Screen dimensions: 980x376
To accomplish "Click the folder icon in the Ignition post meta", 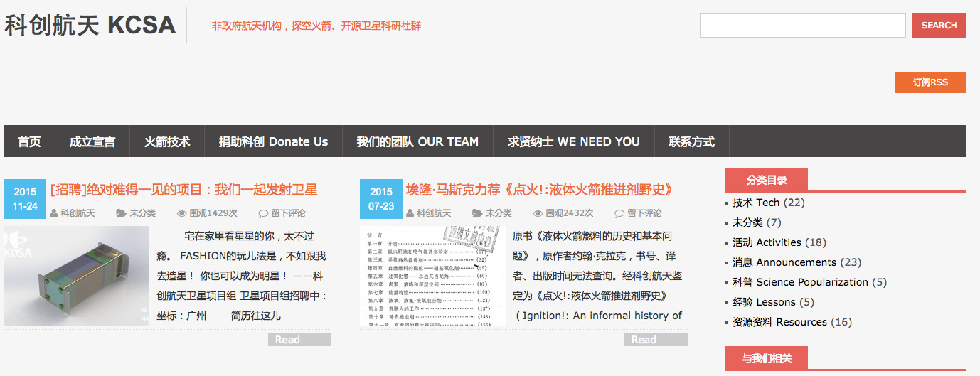I will (478, 213).
